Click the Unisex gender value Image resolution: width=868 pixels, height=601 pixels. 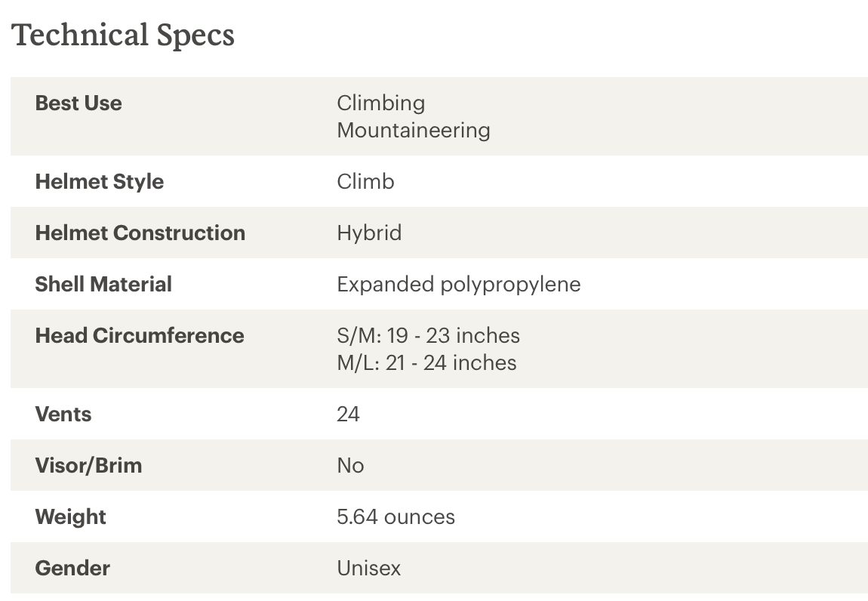pyautogui.click(x=368, y=569)
